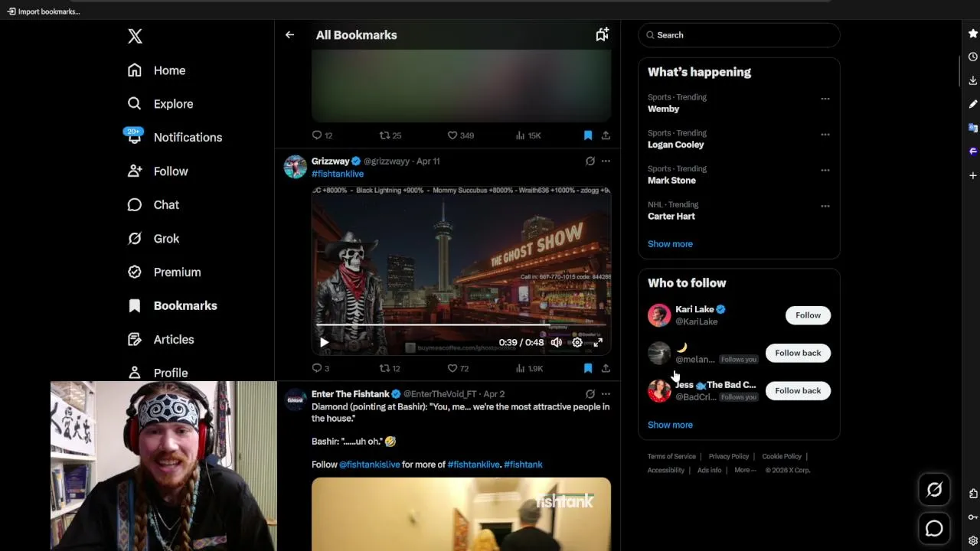980x551 pixels.
Task: Open more options on Enter The Fishtank post
Action: pos(606,394)
